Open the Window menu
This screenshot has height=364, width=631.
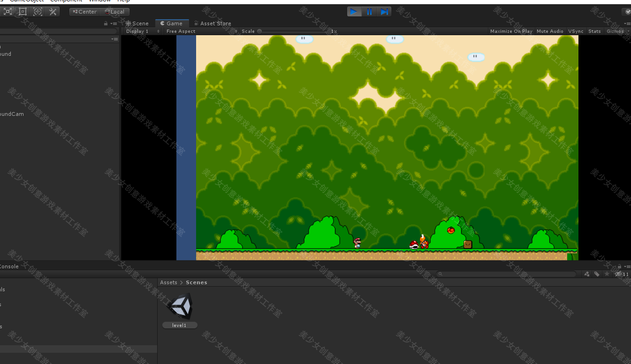click(99, 1)
